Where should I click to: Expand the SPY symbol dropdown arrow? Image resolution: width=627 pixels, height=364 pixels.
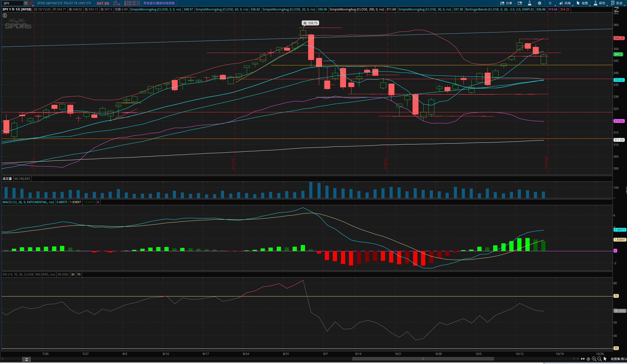pos(26,3)
